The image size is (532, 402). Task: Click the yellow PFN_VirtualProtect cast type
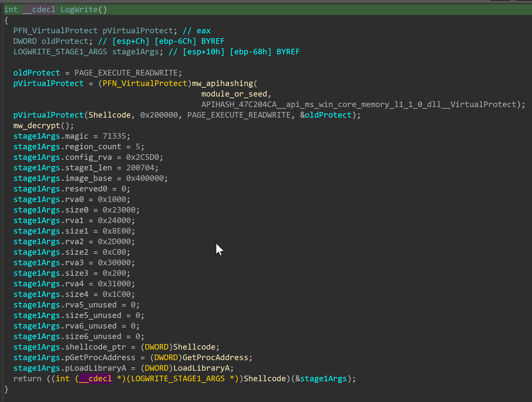point(145,83)
